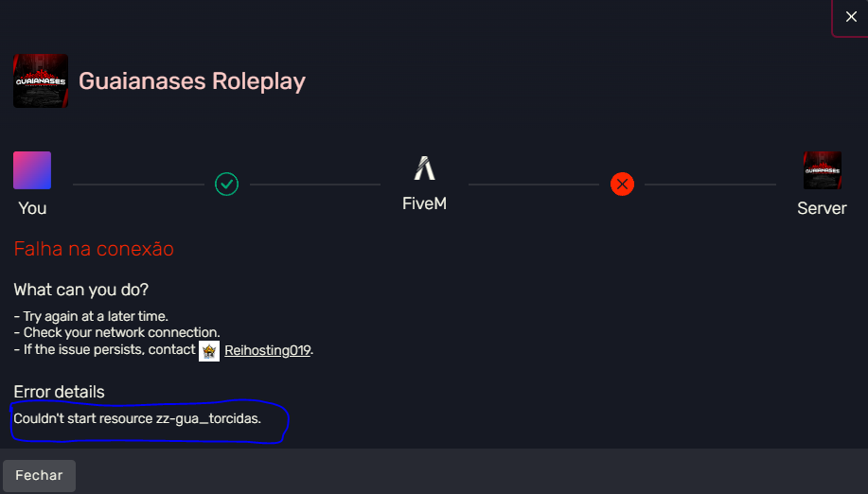Select the 'Couldn't start resource' error message
This screenshot has width=868, height=494.
coord(137,418)
